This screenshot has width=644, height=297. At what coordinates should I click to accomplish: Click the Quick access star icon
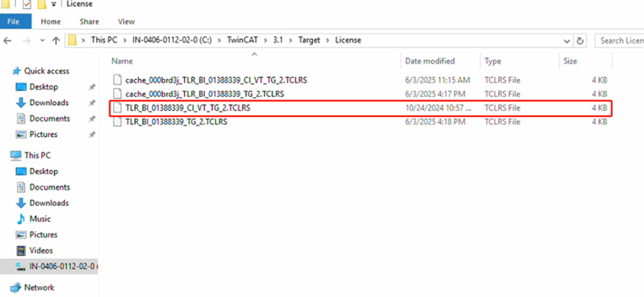point(16,71)
